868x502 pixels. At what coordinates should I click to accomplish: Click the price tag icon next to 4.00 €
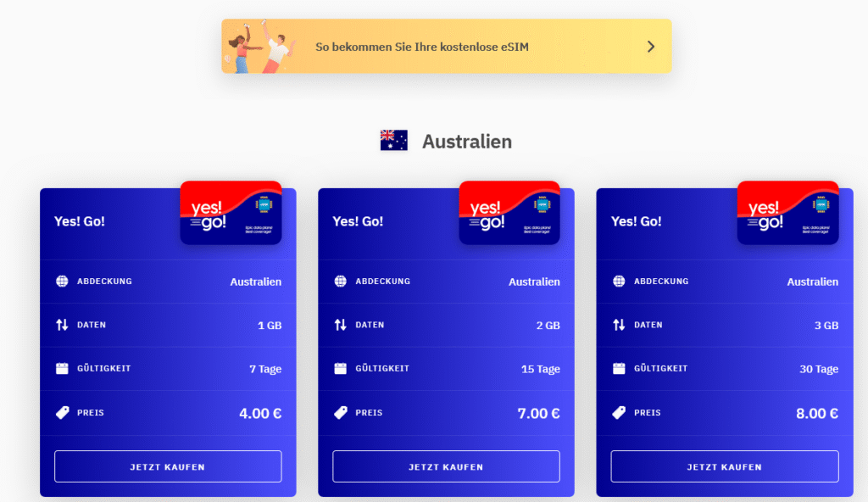click(x=62, y=412)
